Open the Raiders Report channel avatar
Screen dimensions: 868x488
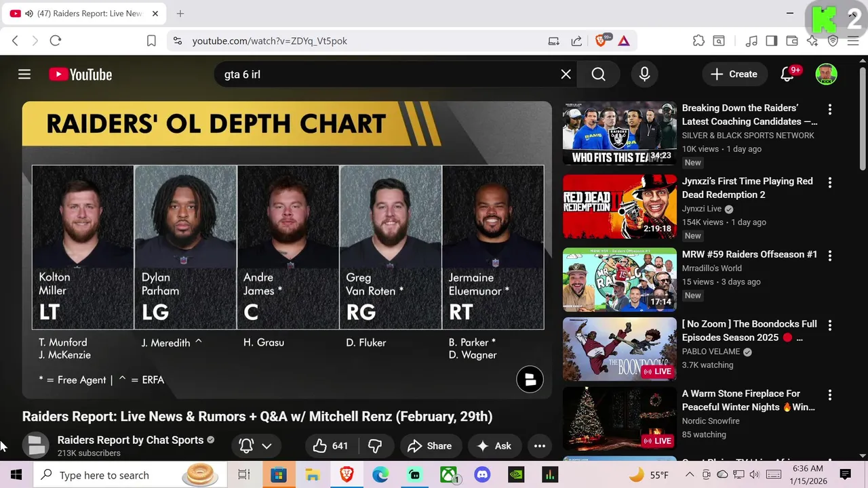[36, 445]
